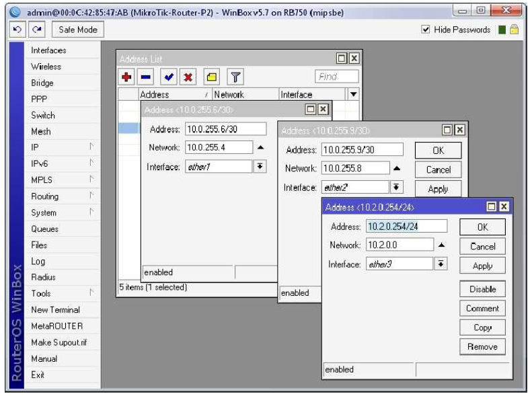
Task: Open ether1 Interface dropdown arrow
Action: click(260, 167)
